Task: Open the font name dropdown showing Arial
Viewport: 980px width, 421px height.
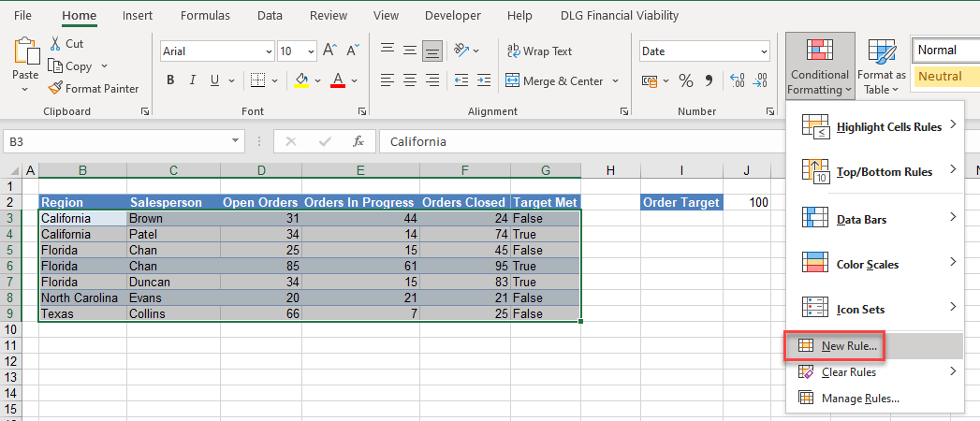Action: click(270, 51)
